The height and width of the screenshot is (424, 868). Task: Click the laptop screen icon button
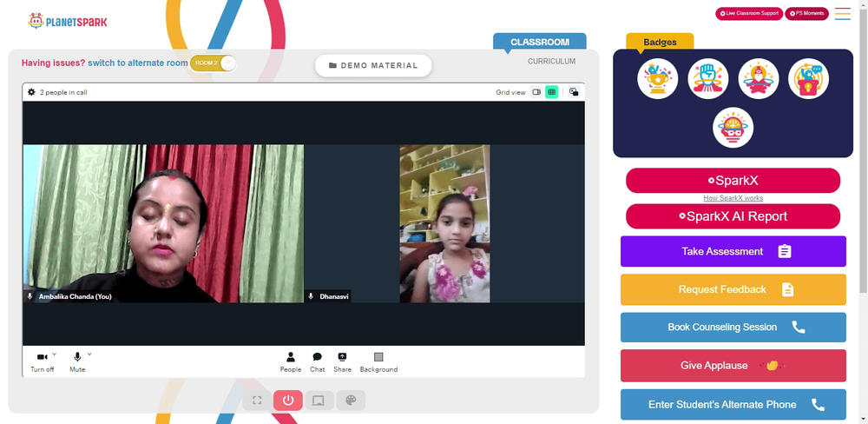click(x=319, y=401)
